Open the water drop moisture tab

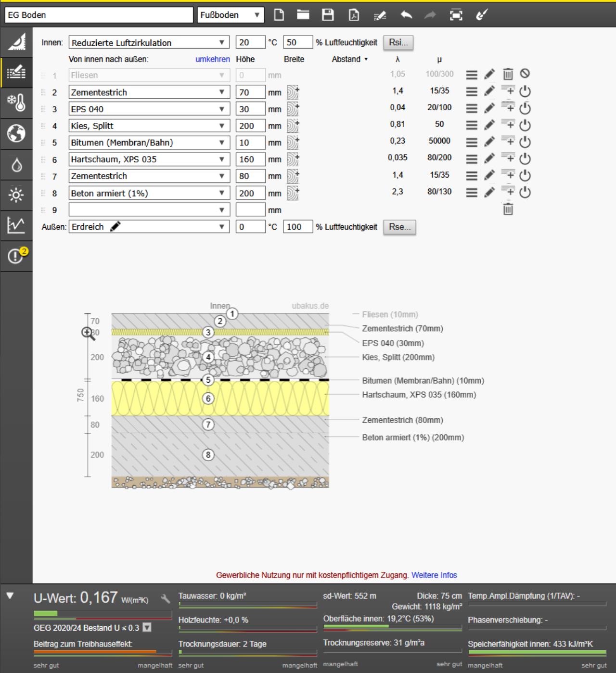(x=16, y=165)
